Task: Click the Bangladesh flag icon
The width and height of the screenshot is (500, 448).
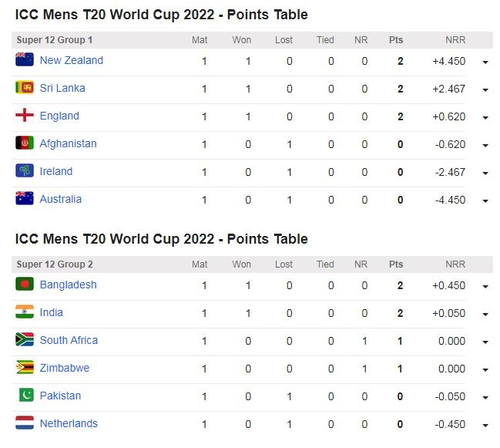Action: [x=25, y=285]
